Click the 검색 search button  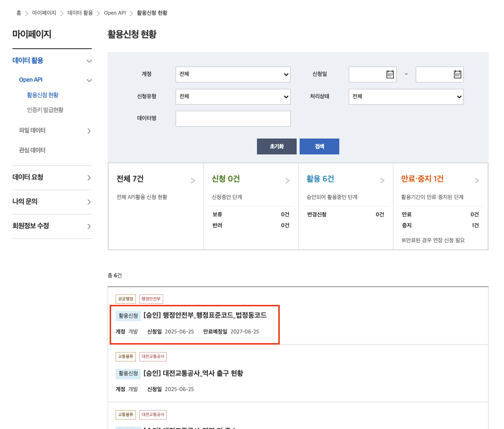319,146
